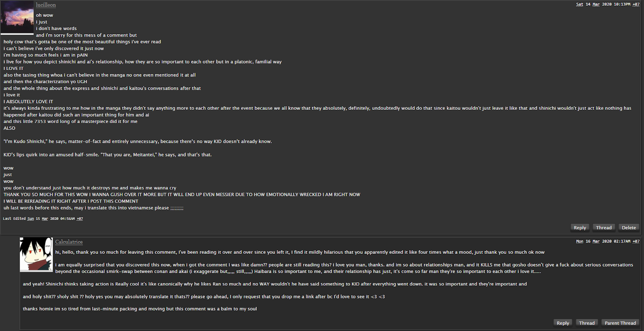Click 'Mar' in the Last Edited line
The width and height of the screenshot is (644, 331).
[x=45, y=219]
